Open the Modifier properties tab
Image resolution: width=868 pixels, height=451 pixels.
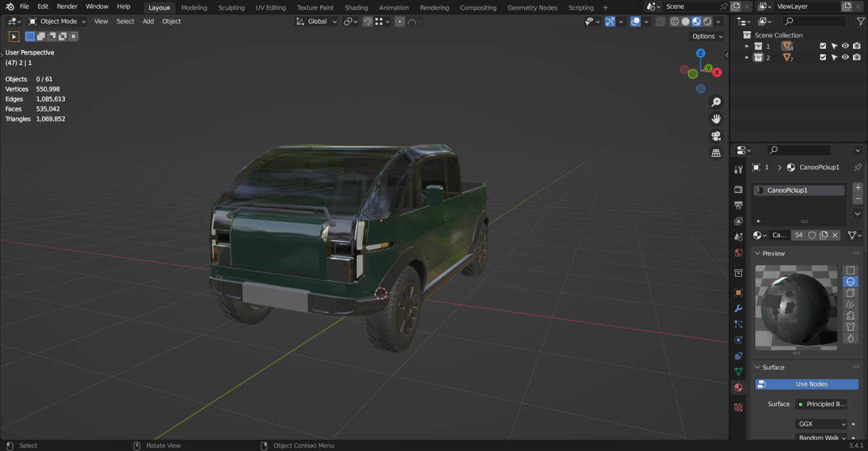point(738,309)
